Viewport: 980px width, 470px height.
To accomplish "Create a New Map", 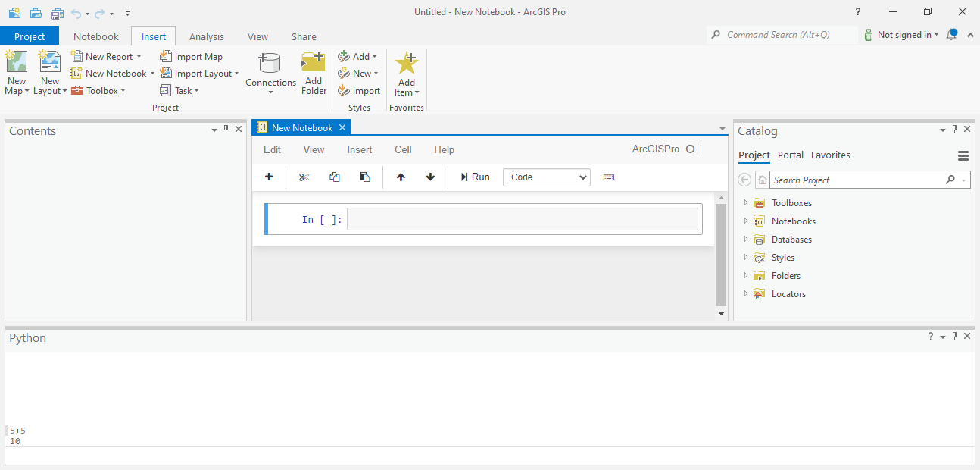I will click(16, 72).
